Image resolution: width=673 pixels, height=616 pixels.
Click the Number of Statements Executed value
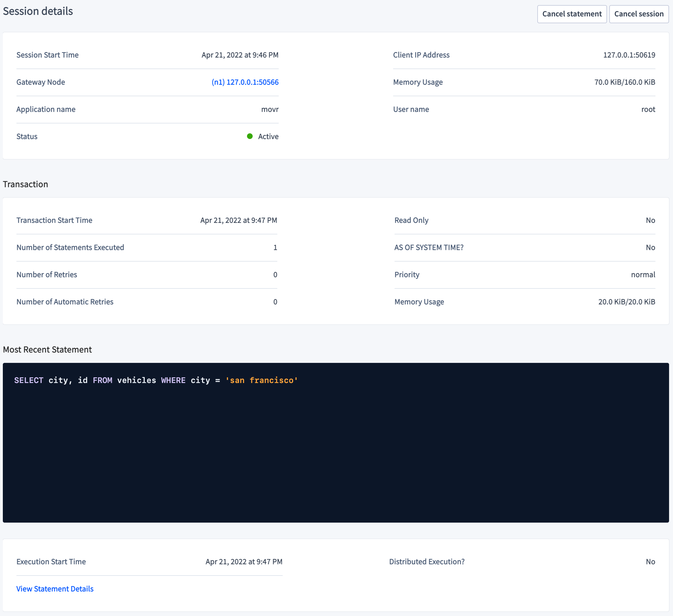point(275,247)
